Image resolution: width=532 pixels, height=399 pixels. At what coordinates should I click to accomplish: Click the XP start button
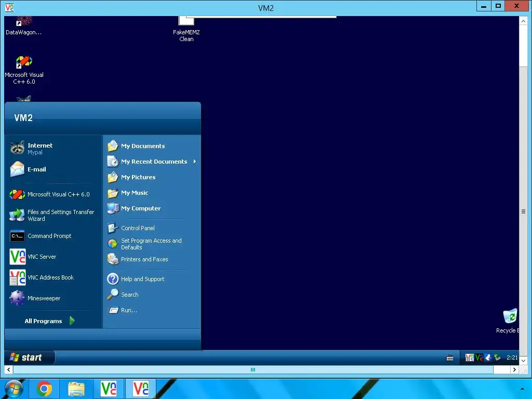29,357
